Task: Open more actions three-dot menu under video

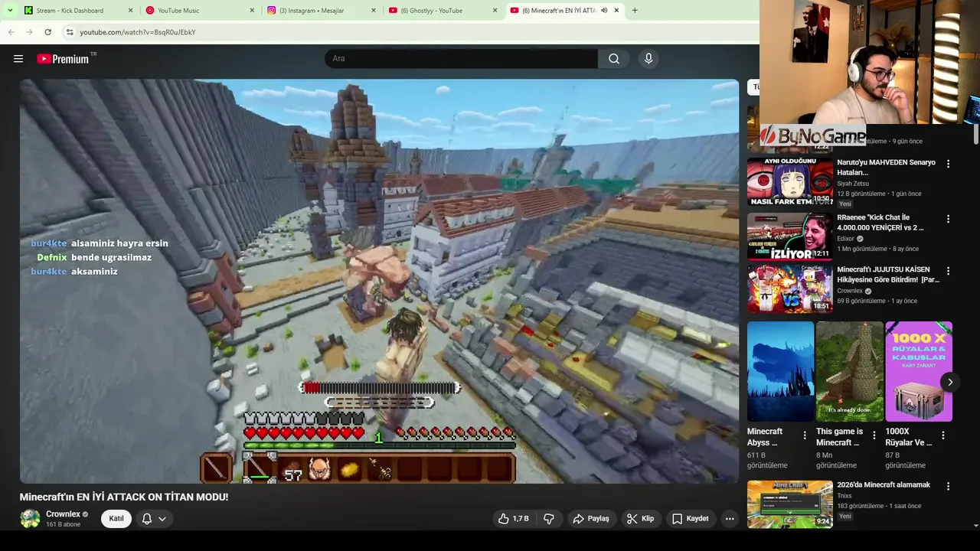Action: (730, 519)
